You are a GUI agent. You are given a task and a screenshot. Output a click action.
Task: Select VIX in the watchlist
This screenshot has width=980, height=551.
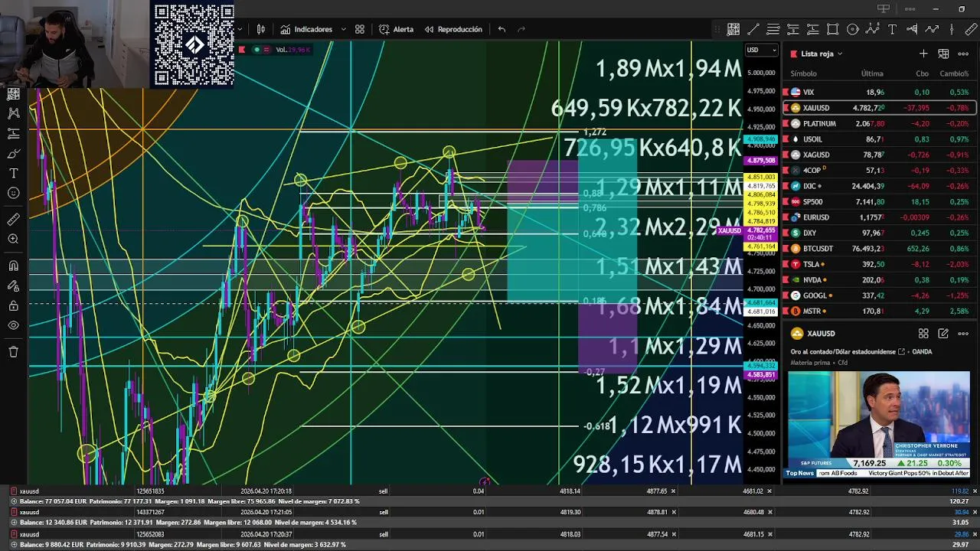pyautogui.click(x=879, y=92)
